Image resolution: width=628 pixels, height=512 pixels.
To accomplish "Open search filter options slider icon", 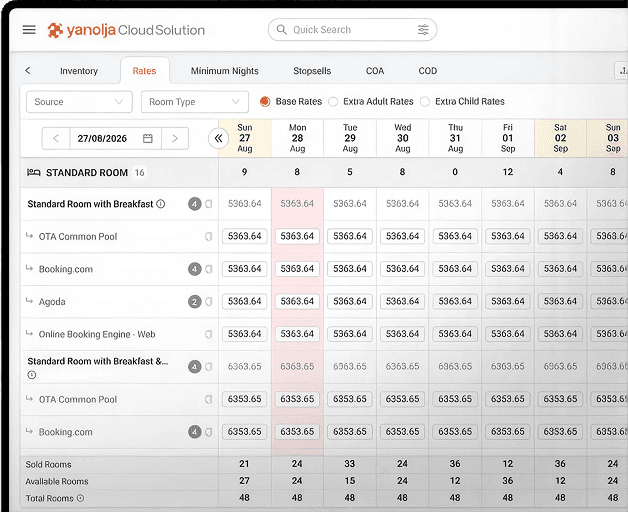I will click(x=423, y=30).
